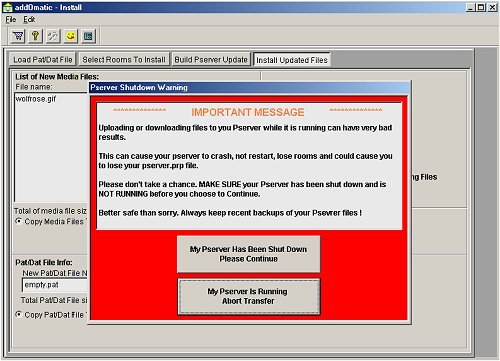Switch to Select Rooms To Install tab
This screenshot has height=361, width=500.
tap(124, 60)
